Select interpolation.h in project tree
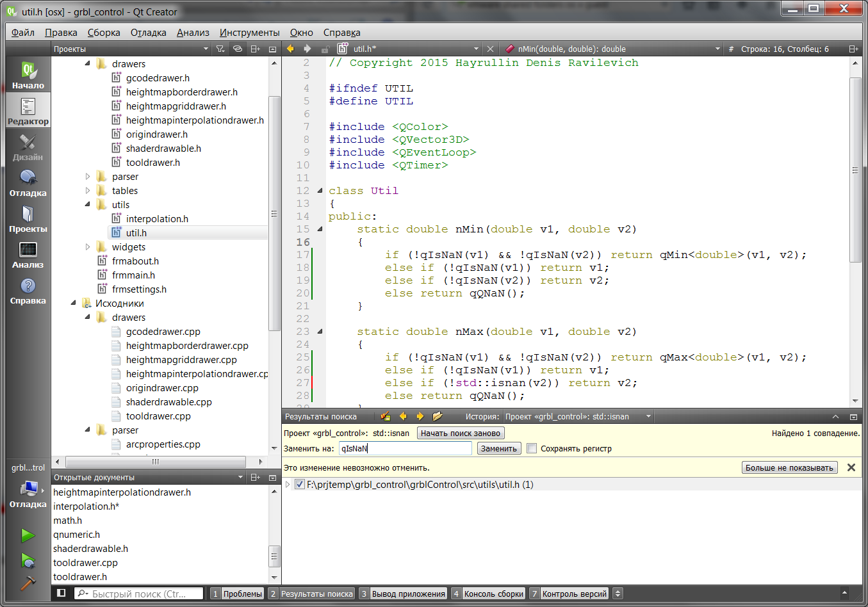The image size is (868, 607). (157, 218)
